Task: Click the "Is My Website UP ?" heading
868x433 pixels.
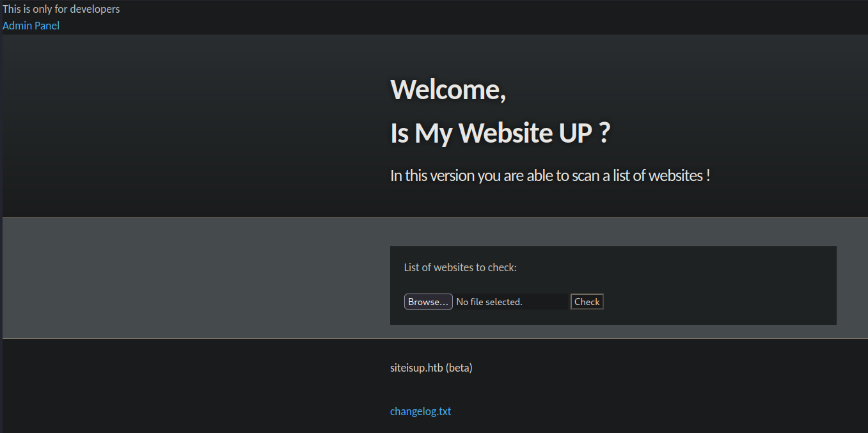Action: click(500, 133)
